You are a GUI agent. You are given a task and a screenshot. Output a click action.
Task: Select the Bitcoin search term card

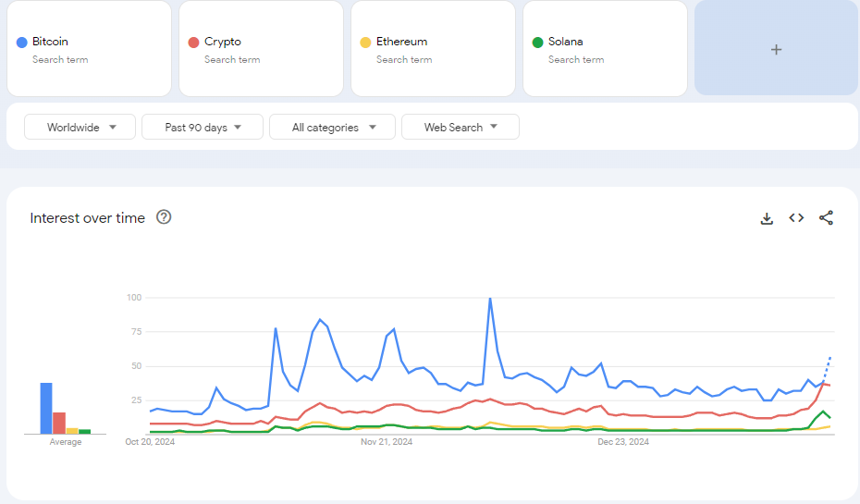point(90,48)
